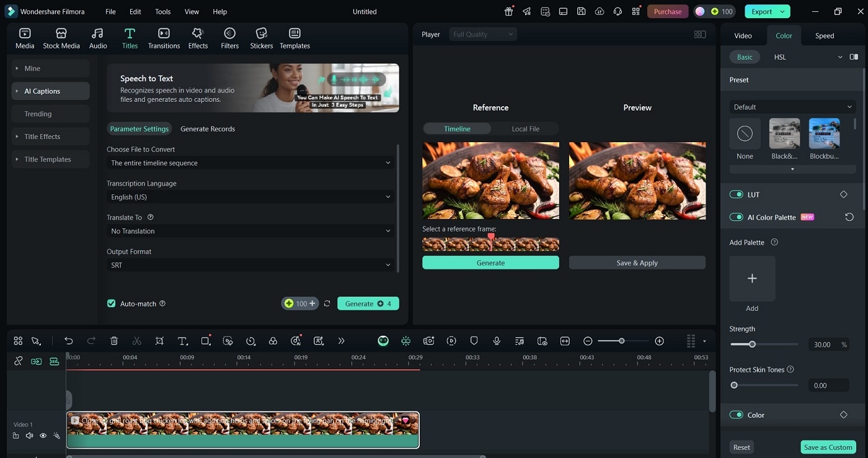Click the speed clock icon in timeline toolbar
Viewport: 868px width, 458px height.
(x=250, y=341)
